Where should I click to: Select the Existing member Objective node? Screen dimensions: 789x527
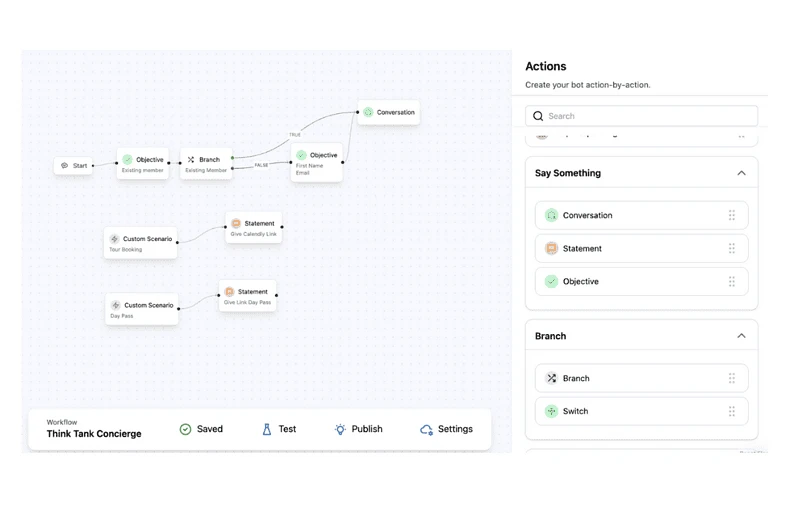[x=143, y=164]
